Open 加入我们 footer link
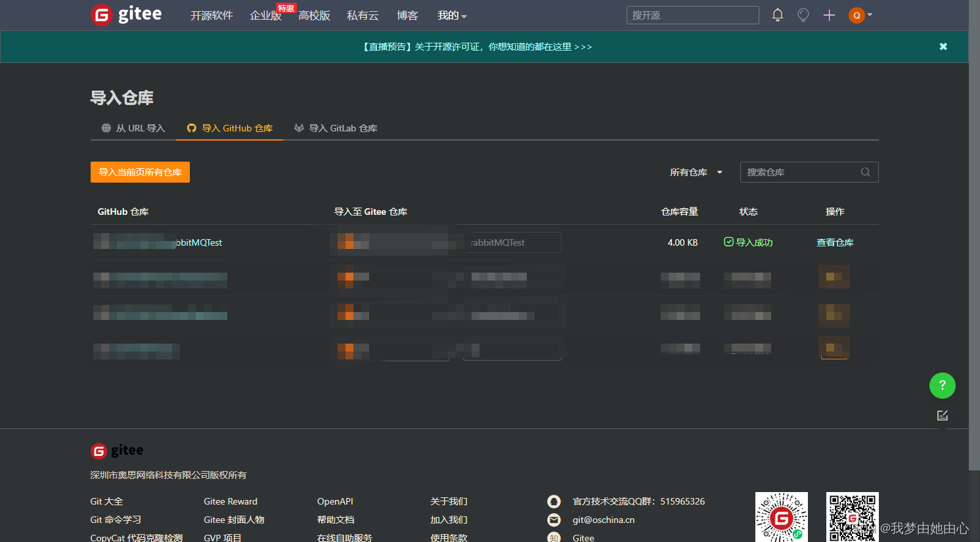Viewport: 980px width, 542px height. tap(449, 520)
